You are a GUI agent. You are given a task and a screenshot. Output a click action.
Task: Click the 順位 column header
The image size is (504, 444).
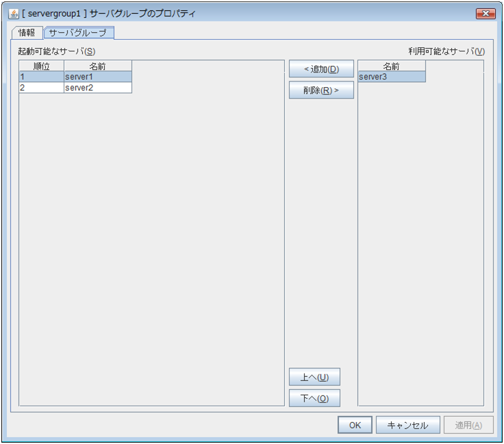point(41,66)
